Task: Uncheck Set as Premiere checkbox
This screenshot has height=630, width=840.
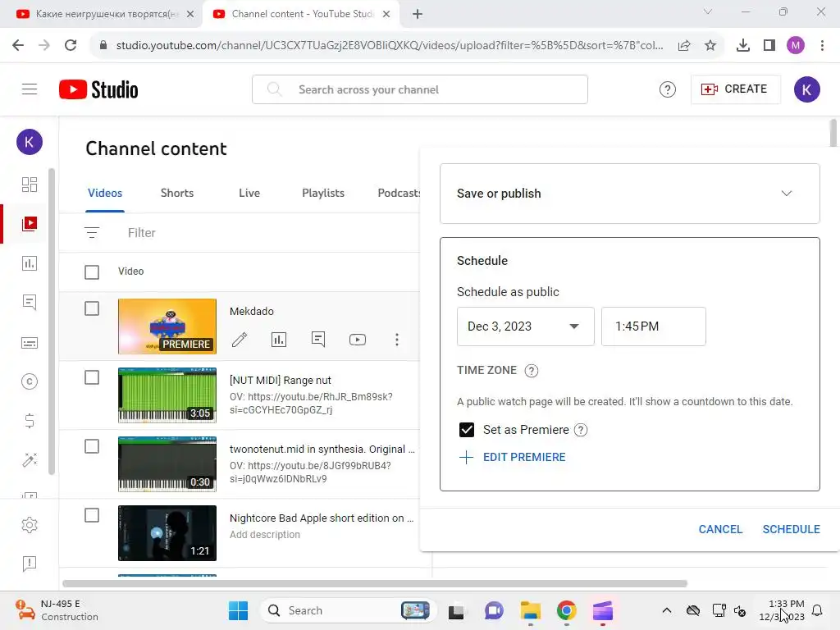Action: 467,430
